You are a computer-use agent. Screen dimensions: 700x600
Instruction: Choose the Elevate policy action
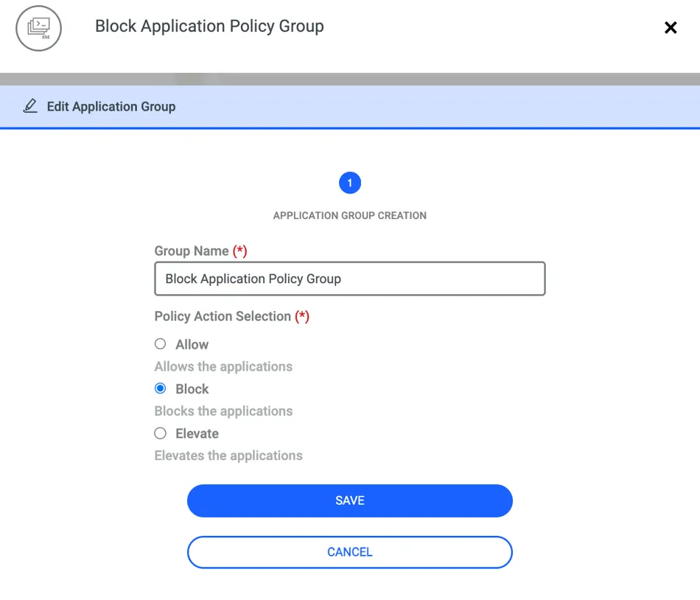pos(161,433)
